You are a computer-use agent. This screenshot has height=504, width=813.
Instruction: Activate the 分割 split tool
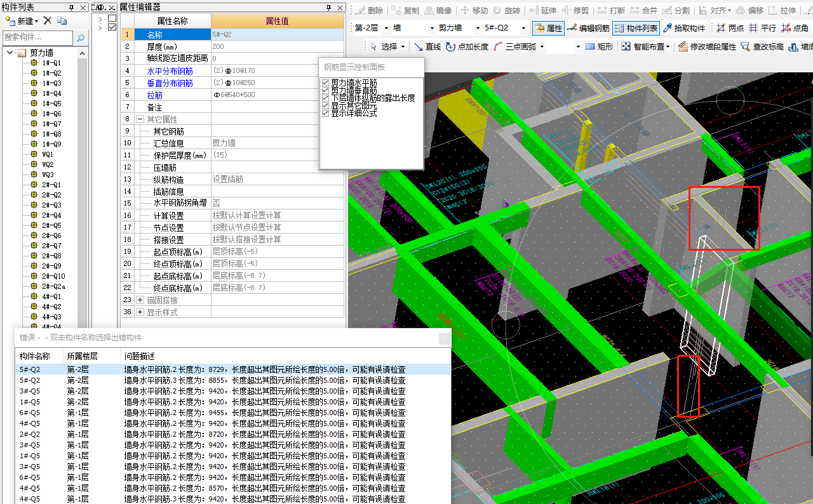(x=676, y=10)
